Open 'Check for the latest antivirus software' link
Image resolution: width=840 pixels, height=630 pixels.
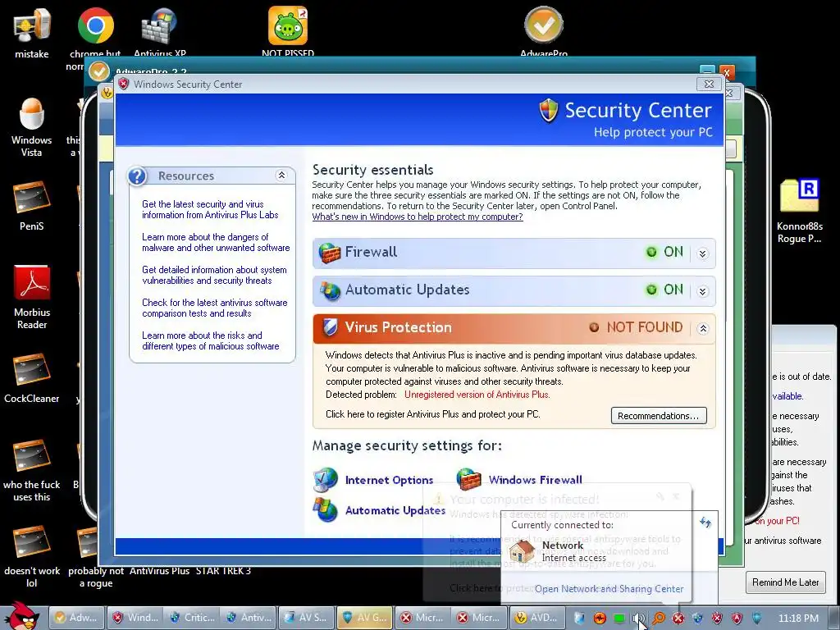[215, 308]
